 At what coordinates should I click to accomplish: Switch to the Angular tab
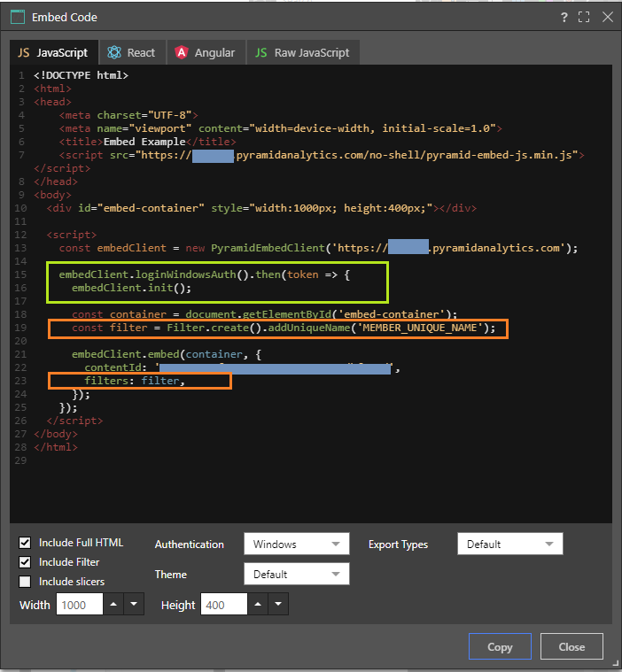point(206,53)
